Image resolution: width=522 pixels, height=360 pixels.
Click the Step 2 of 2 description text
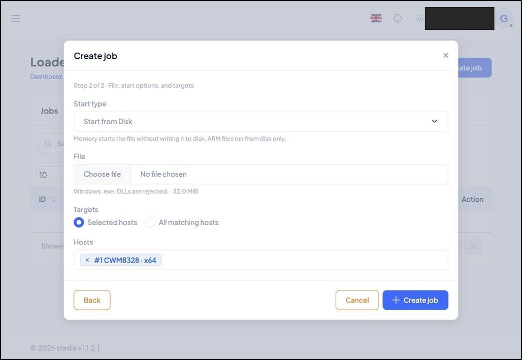pos(134,86)
